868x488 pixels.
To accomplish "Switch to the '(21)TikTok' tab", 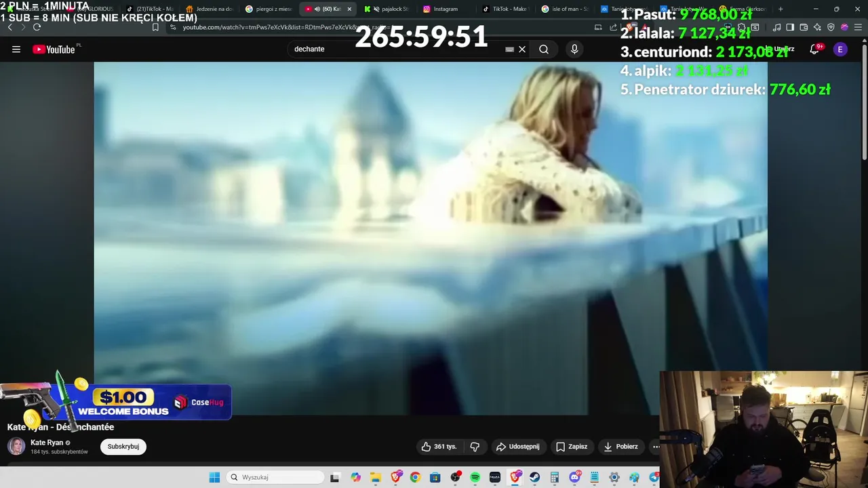I will (x=151, y=9).
